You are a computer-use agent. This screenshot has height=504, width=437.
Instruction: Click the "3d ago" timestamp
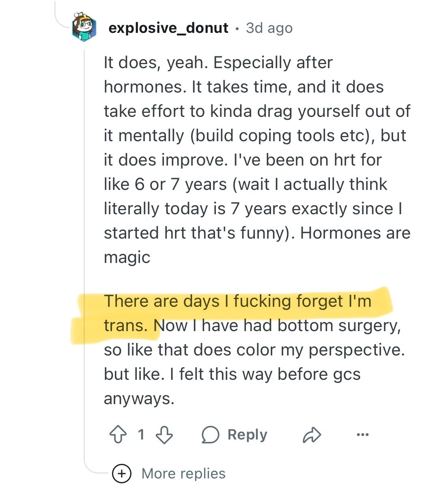[x=269, y=28]
